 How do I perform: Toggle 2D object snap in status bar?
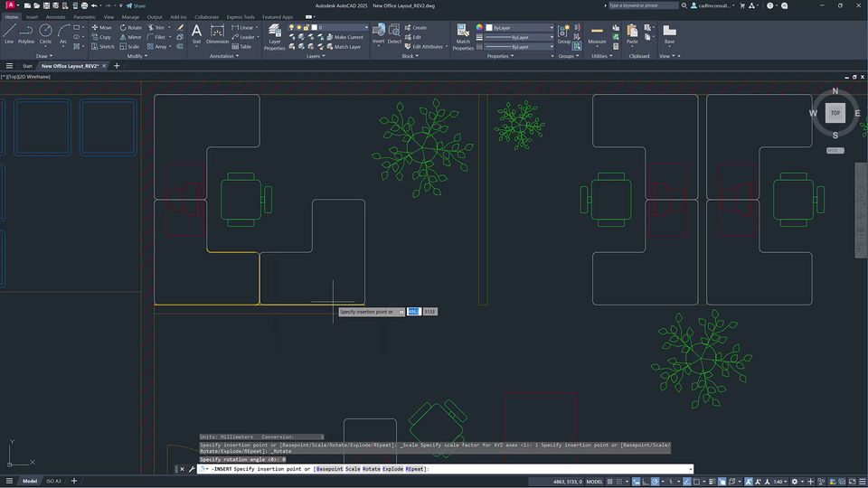[x=696, y=482]
